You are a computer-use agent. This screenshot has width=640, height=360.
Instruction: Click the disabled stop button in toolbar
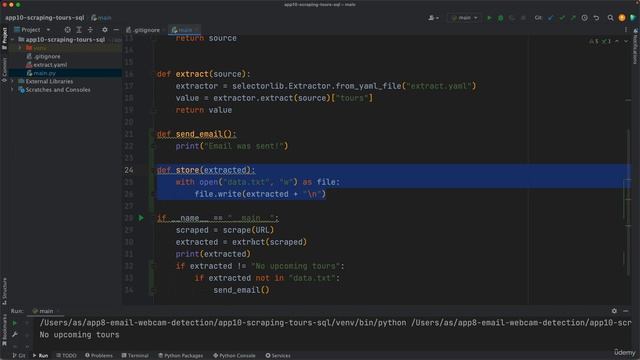[x=523, y=18]
